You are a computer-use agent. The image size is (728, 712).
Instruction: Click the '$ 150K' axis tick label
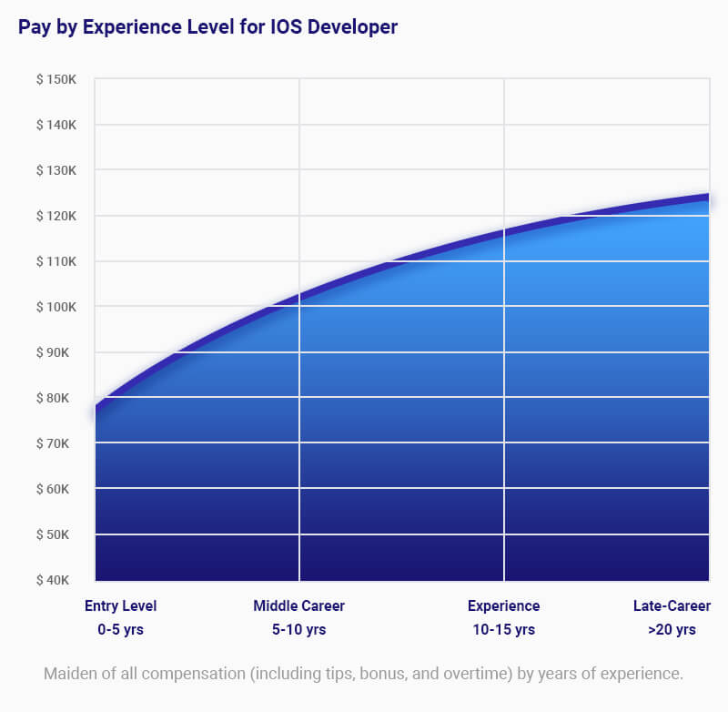coord(56,79)
